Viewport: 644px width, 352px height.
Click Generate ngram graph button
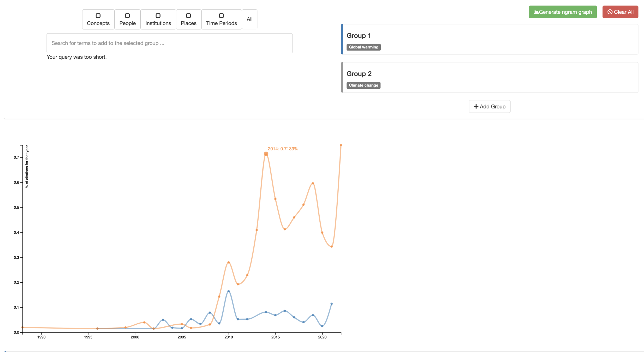click(x=563, y=12)
